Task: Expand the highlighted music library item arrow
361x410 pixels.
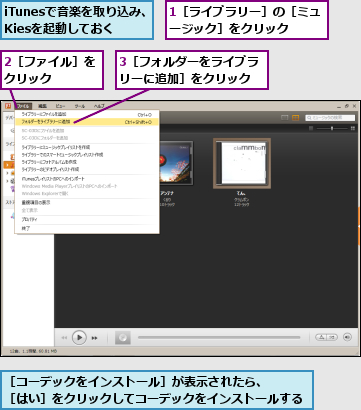Action: pyautogui.click(x=6, y=165)
